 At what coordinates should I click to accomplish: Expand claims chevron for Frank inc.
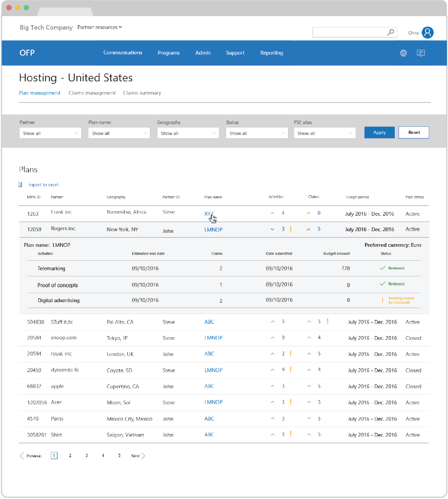pyautogui.click(x=308, y=213)
